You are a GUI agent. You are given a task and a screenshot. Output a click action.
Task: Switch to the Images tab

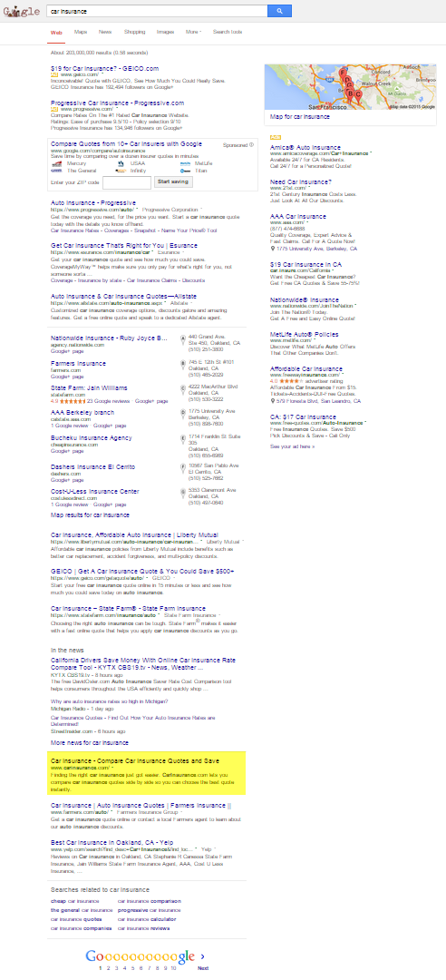tap(166, 31)
